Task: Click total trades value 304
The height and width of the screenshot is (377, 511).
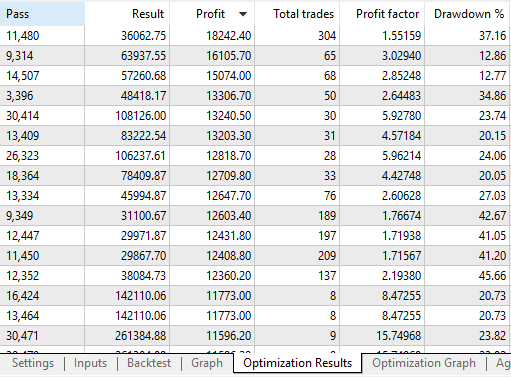Action: (327, 36)
